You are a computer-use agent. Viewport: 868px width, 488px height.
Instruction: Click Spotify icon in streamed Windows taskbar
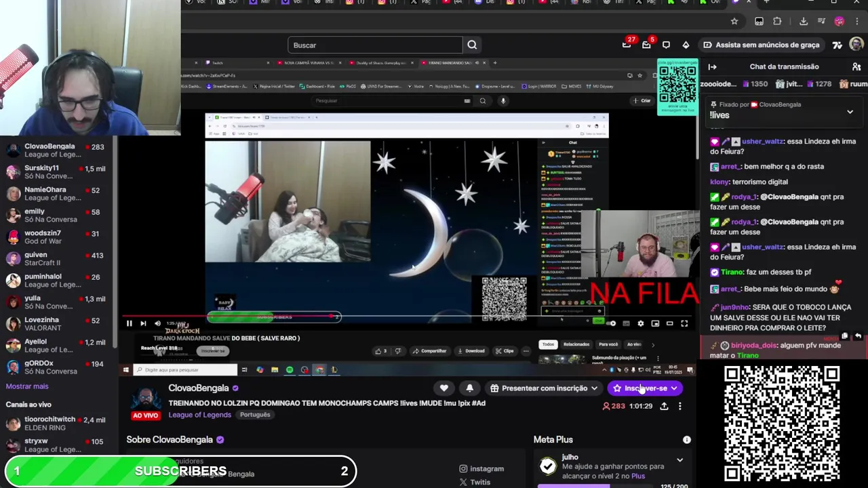tap(290, 370)
